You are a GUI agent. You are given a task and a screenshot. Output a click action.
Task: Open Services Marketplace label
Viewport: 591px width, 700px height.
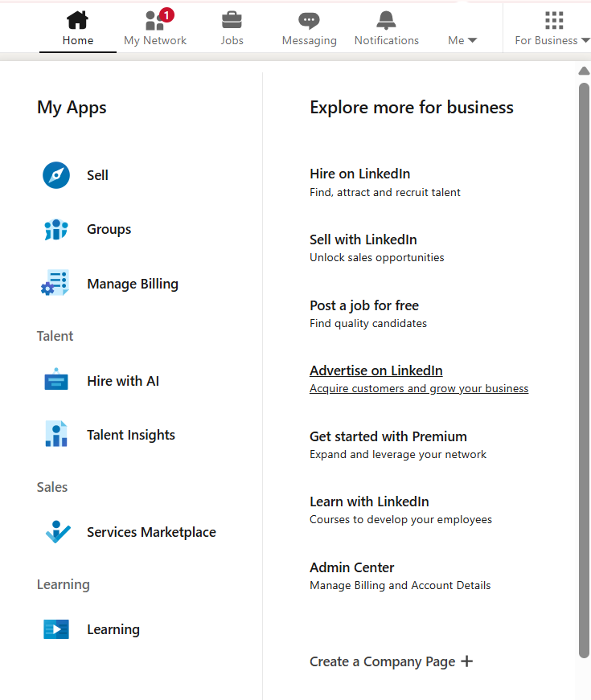(x=151, y=532)
